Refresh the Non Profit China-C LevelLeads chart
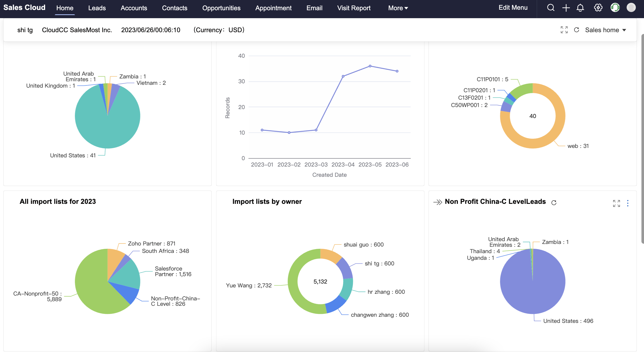The width and height of the screenshot is (644, 352). pos(554,203)
